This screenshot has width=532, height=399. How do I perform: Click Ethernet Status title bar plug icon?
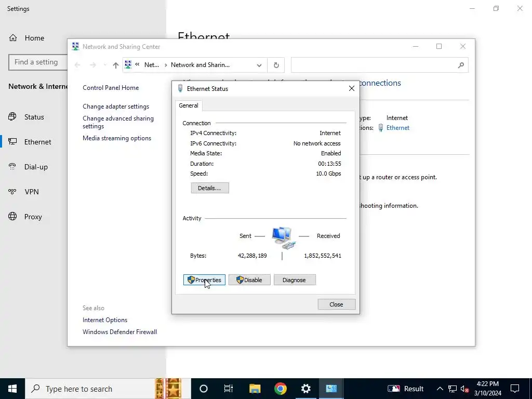coord(180,88)
